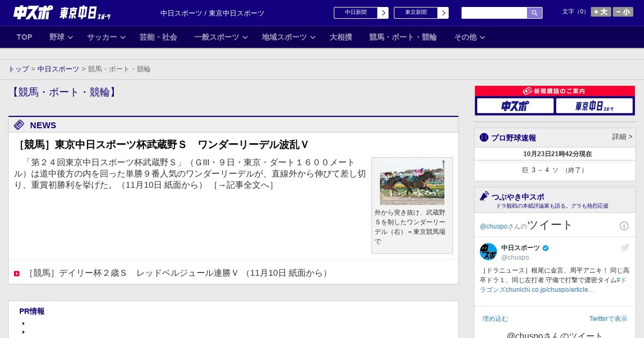Viewport: 644px width, 338px height.
Task: Click the 東京中日スポーツ subscription banner logo
Action: [594, 106]
